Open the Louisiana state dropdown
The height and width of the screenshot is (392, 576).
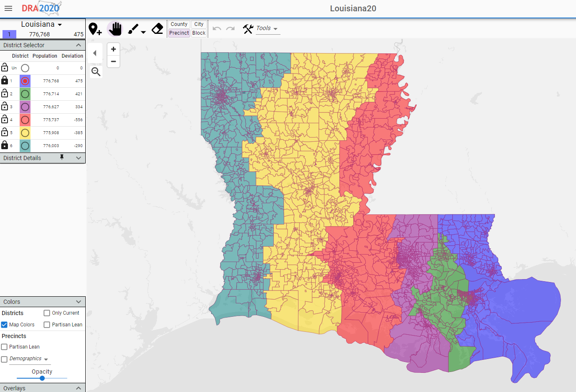click(42, 24)
